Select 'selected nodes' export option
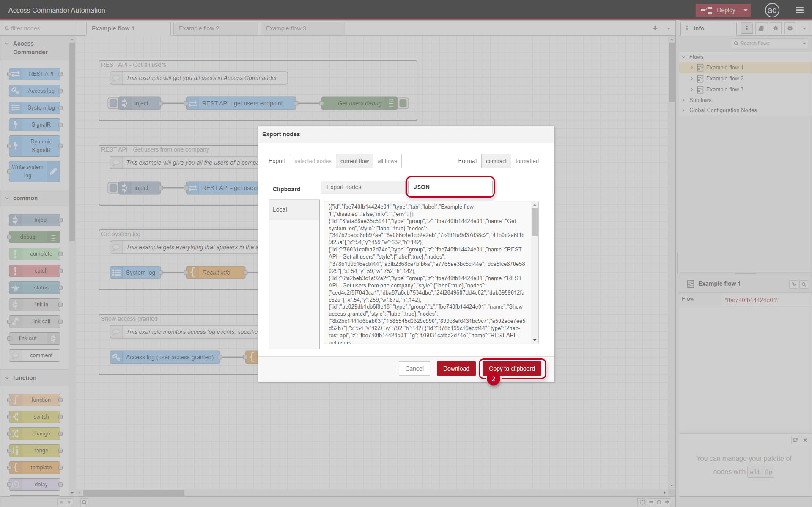812x507 pixels. tap(313, 161)
